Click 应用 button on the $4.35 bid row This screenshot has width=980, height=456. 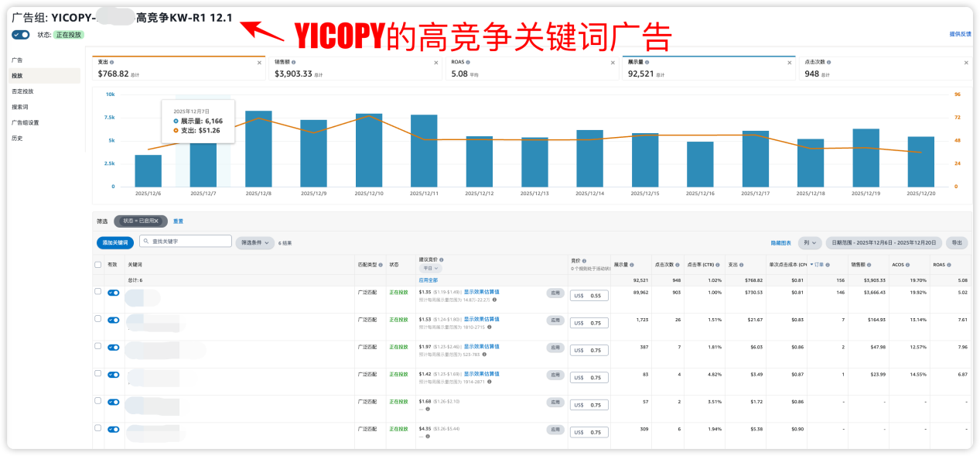(555, 430)
